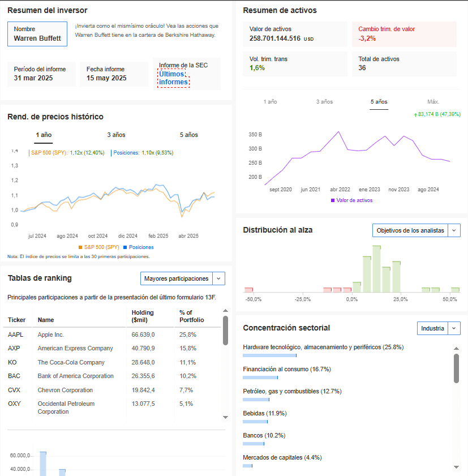
Task: Select 3 años tab in Resumen de activos
Action: 324,102
